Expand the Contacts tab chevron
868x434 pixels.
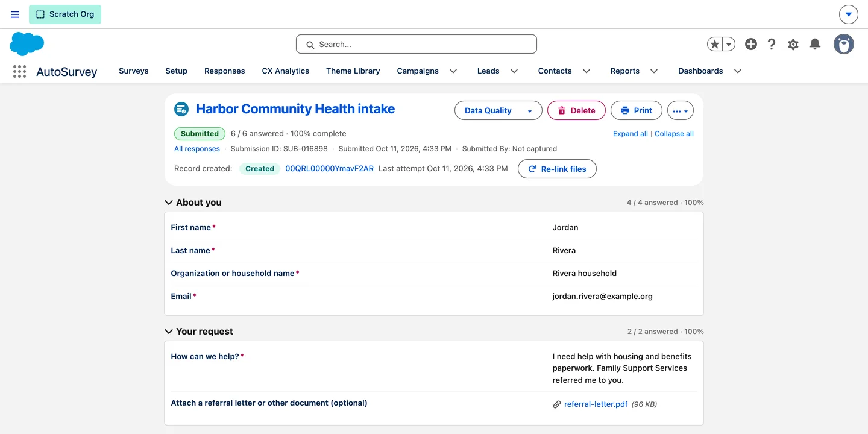(587, 71)
